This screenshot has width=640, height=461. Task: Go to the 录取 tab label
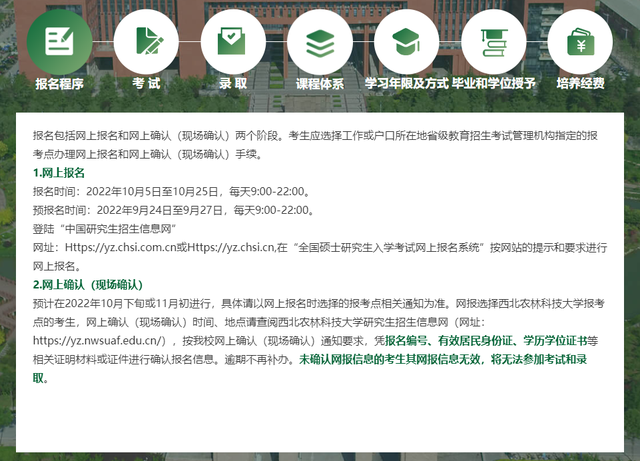(233, 83)
